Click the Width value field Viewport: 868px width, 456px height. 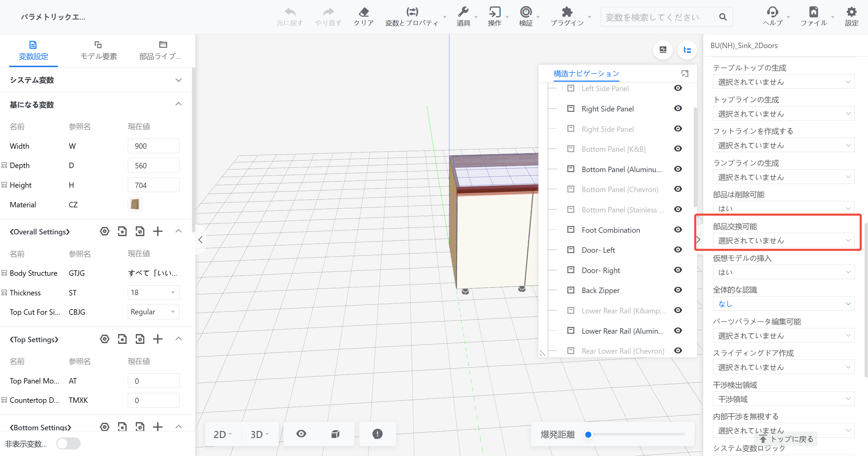click(154, 146)
